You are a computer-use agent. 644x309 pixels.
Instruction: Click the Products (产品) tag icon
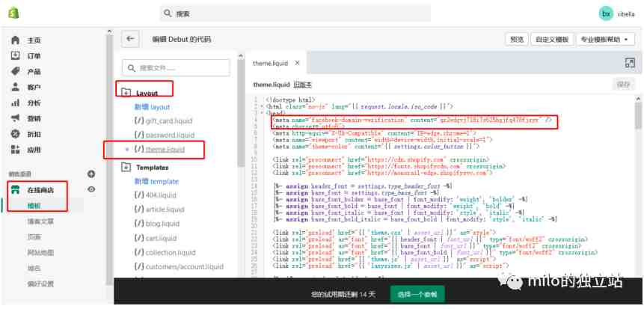pyautogui.click(x=15, y=72)
